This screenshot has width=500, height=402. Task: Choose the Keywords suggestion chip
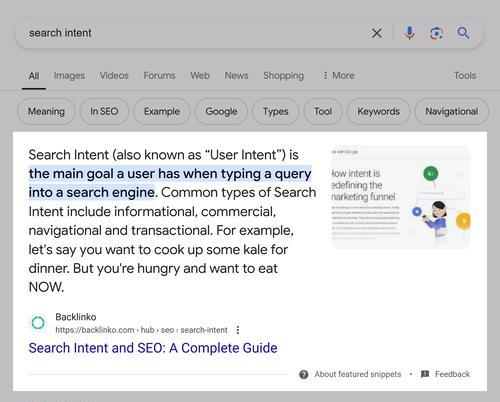click(x=378, y=111)
